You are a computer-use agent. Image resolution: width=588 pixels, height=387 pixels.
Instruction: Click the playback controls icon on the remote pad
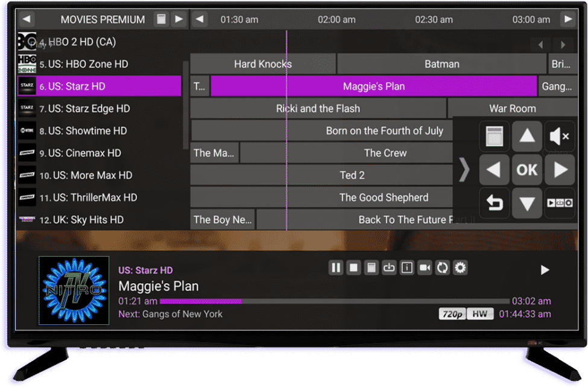point(560,203)
